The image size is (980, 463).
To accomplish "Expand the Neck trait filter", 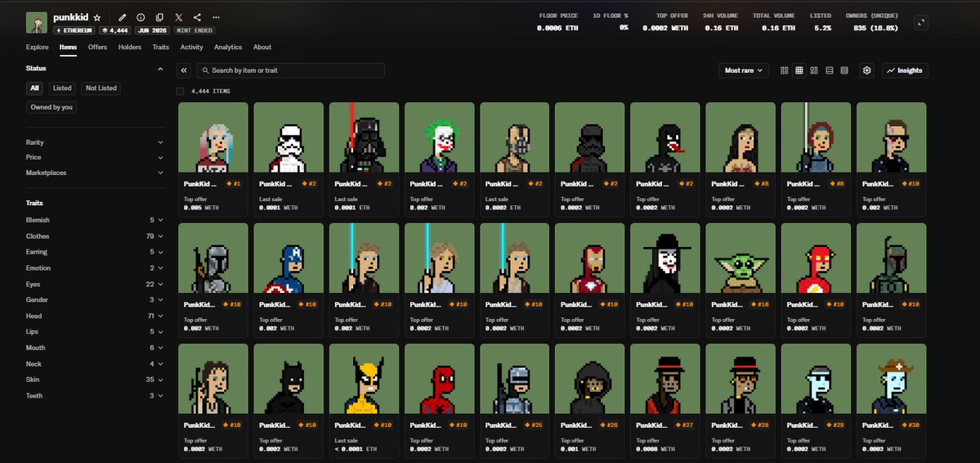I will coord(95,364).
